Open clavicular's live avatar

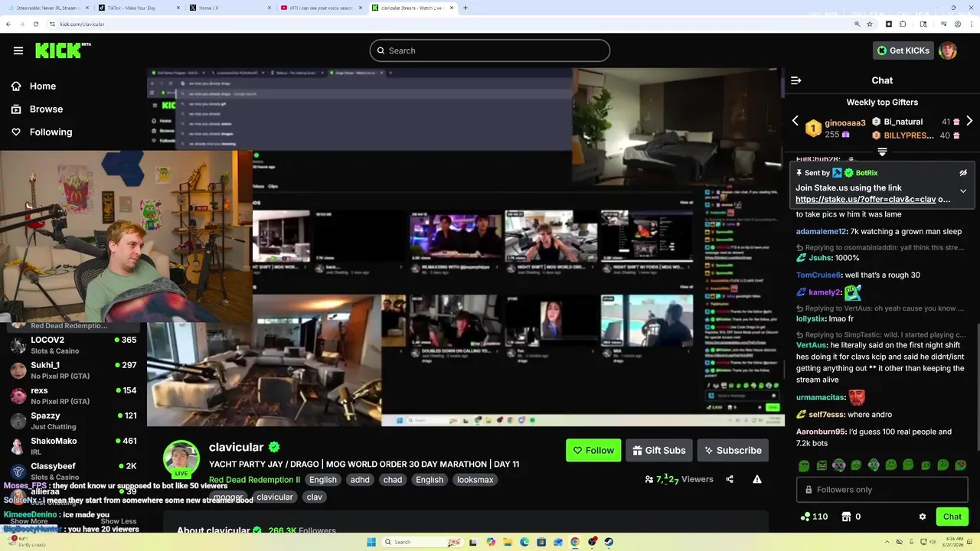pos(181,458)
